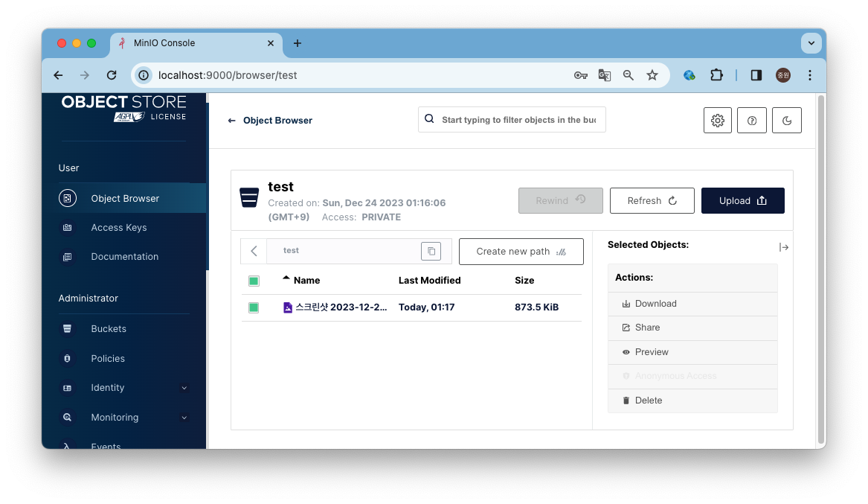Toggle Chrome side panel icon
The height and width of the screenshot is (504, 868).
click(x=756, y=75)
